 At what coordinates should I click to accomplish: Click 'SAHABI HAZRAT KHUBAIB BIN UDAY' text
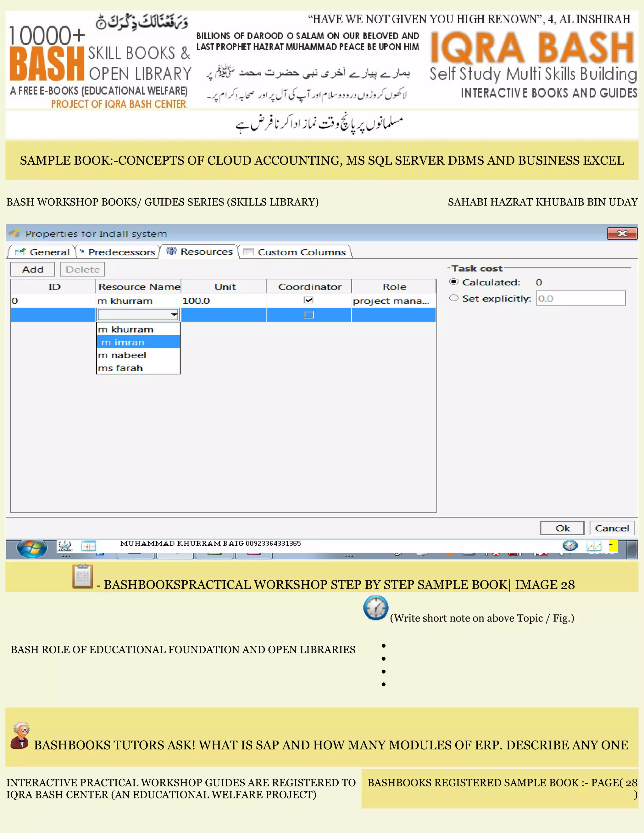coord(542,202)
